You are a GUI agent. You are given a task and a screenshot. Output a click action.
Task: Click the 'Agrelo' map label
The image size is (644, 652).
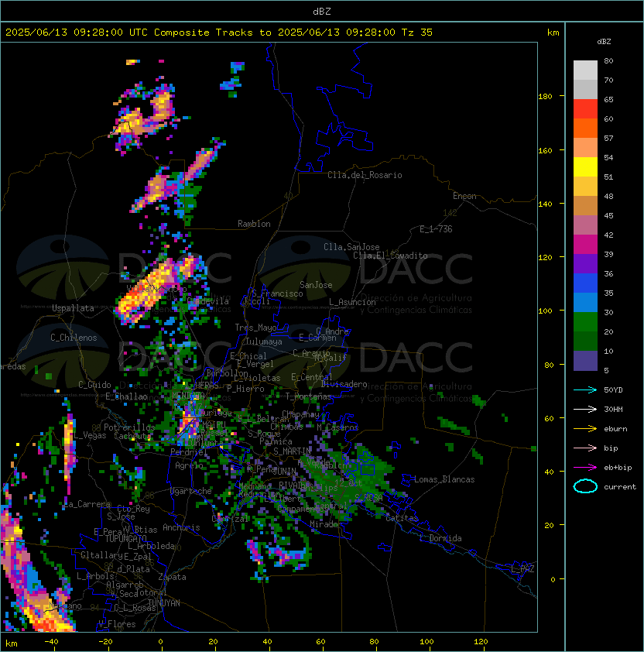189,465
